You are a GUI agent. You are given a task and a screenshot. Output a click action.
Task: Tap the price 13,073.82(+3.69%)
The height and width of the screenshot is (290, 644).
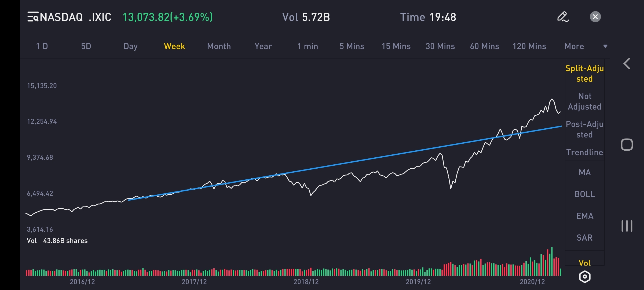point(167,17)
